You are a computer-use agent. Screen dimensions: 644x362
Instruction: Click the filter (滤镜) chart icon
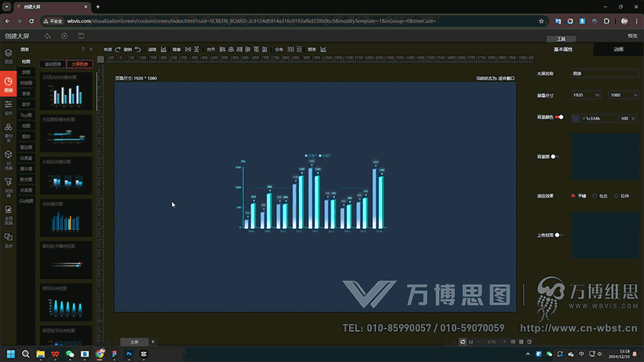tap(163, 49)
